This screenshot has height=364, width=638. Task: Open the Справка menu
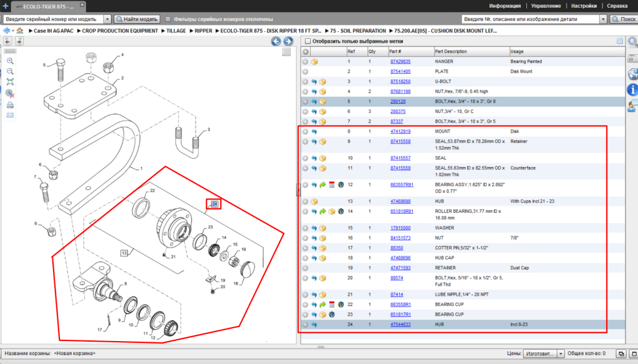pyautogui.click(x=617, y=6)
